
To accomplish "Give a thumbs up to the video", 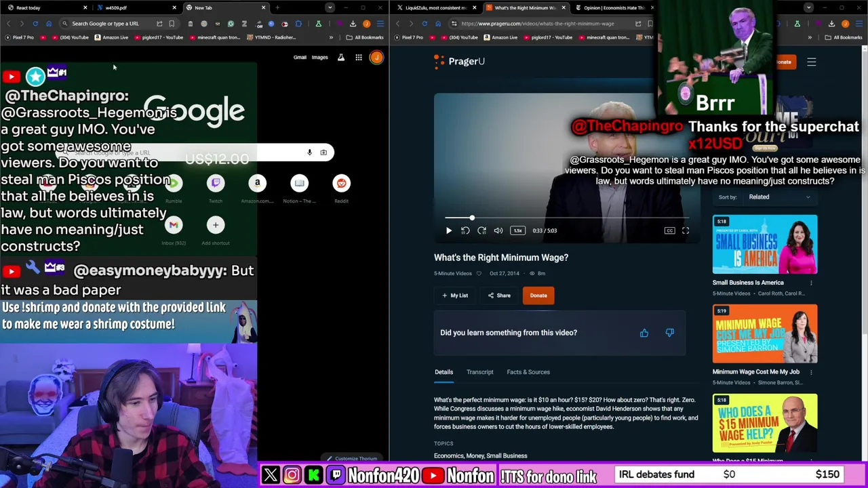I will tap(644, 333).
